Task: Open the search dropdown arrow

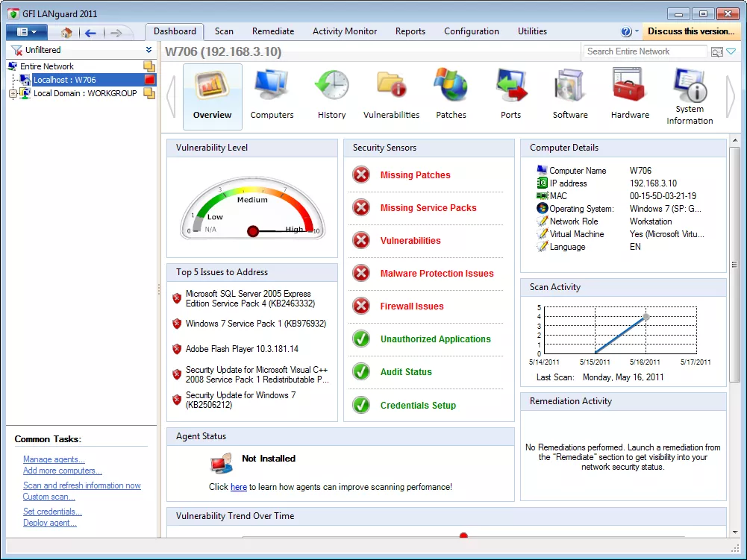Action: [x=731, y=51]
